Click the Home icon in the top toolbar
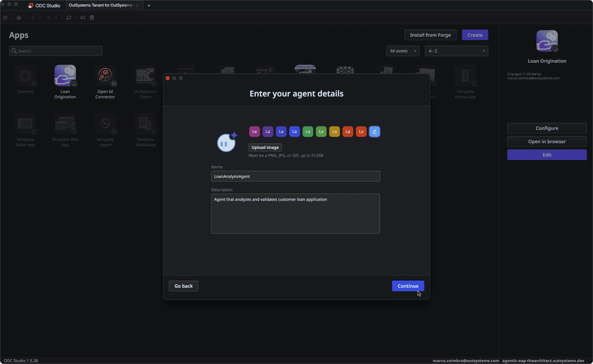The width and height of the screenshot is (593, 364). (x=19, y=17)
